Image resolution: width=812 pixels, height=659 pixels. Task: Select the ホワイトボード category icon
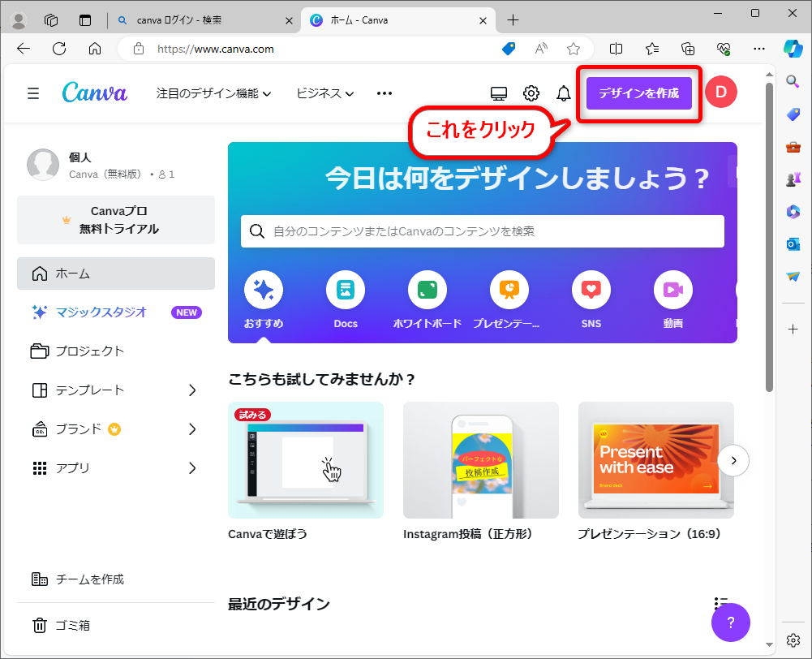pyautogui.click(x=427, y=290)
